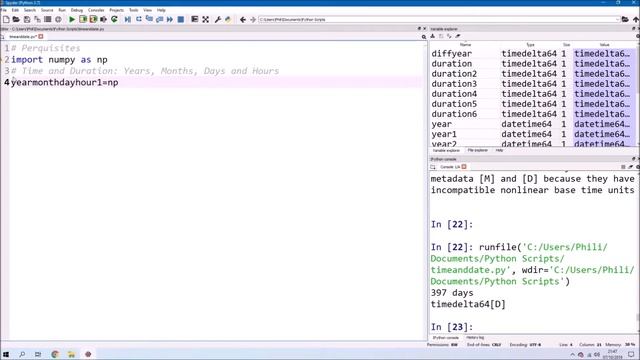The width and height of the screenshot is (640, 360).
Task: Stop debugging with the blue square icon
Action: pyautogui.click(x=181, y=19)
